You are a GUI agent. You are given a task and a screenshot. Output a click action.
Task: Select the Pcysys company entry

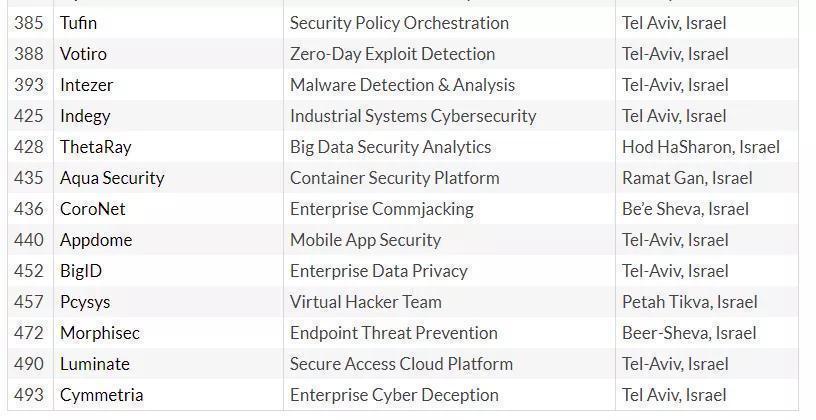pyautogui.click(x=85, y=302)
